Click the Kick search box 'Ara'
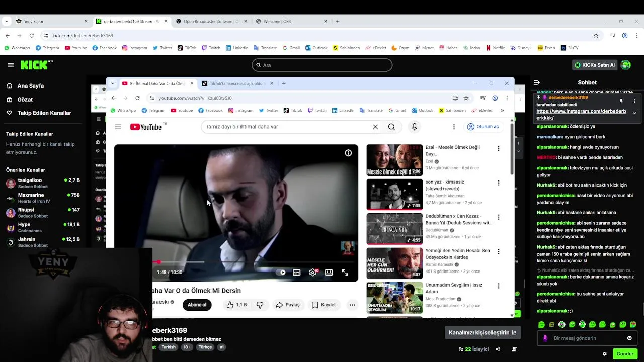The image size is (644, 362). tap(322, 65)
